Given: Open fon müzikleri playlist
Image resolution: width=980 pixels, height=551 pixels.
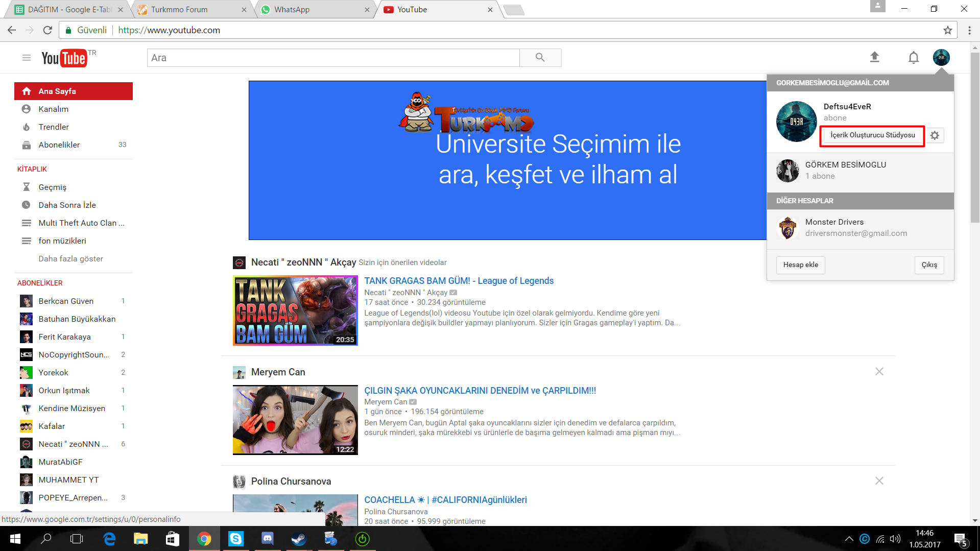Looking at the screenshot, I should [x=74, y=241].
